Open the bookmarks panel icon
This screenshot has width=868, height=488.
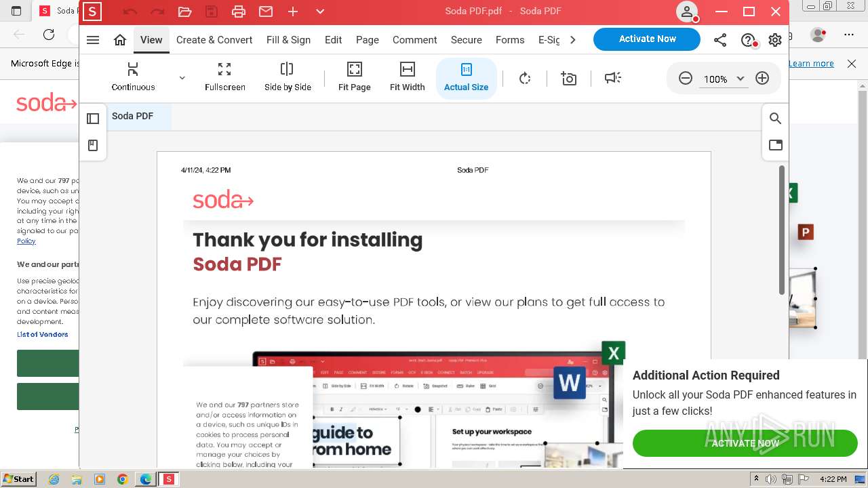pos(94,146)
